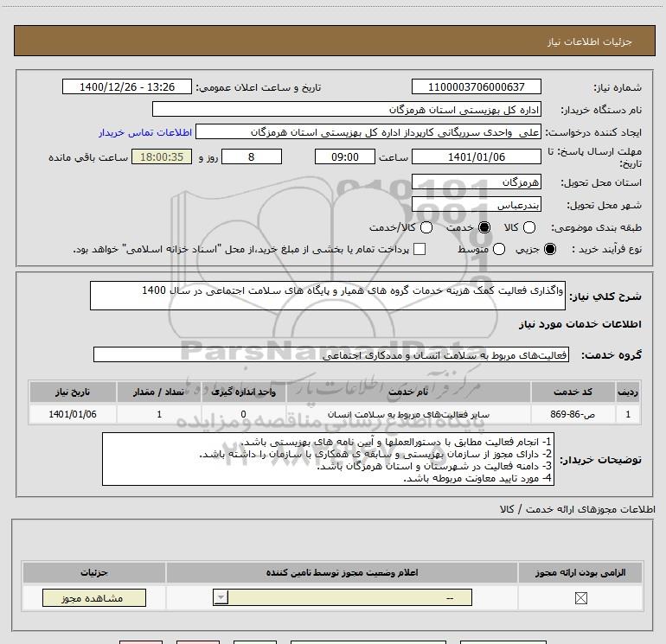Click the request creator field

click(368, 132)
